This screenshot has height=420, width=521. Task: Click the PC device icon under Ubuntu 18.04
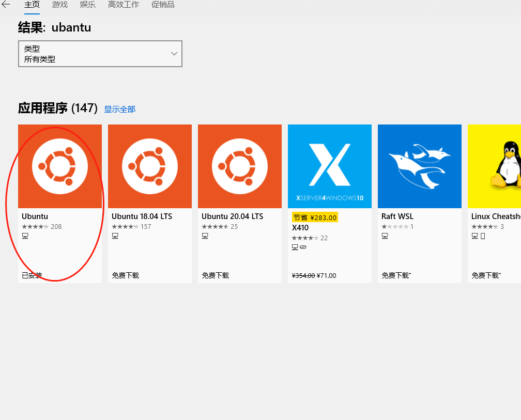115,236
